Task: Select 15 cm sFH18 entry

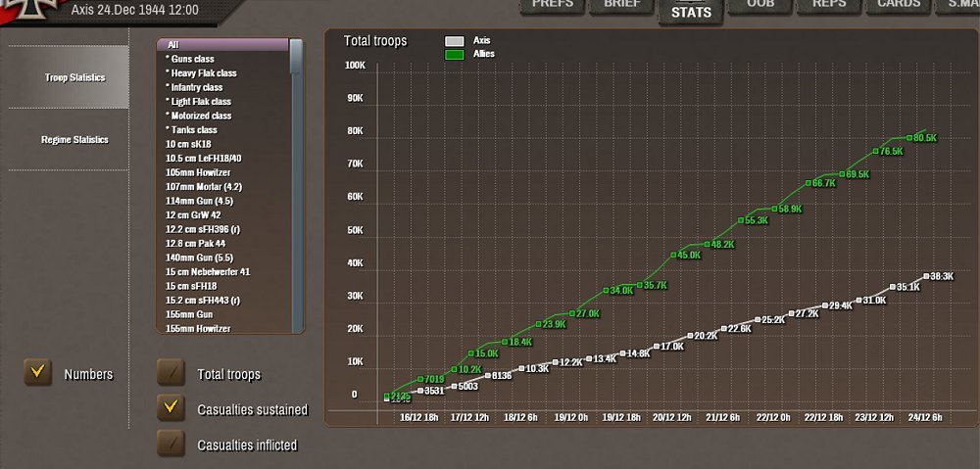Action: pos(222,286)
